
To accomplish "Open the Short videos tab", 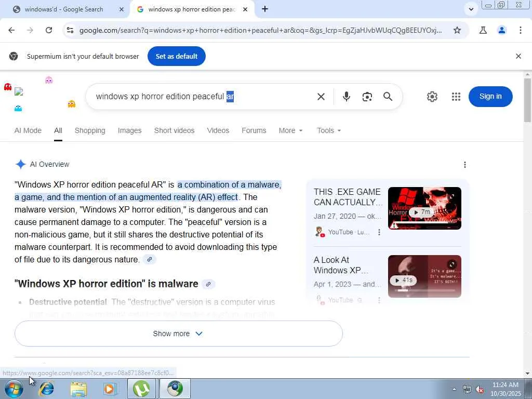I will click(x=175, y=130).
